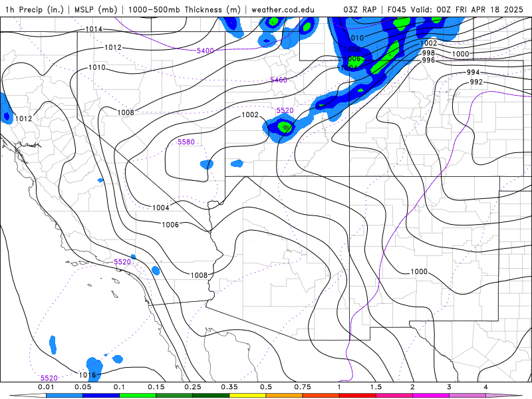532x399 pixels.
Task: Click the yellow 0.35–0.5 legend swatch
Action: [247, 396]
